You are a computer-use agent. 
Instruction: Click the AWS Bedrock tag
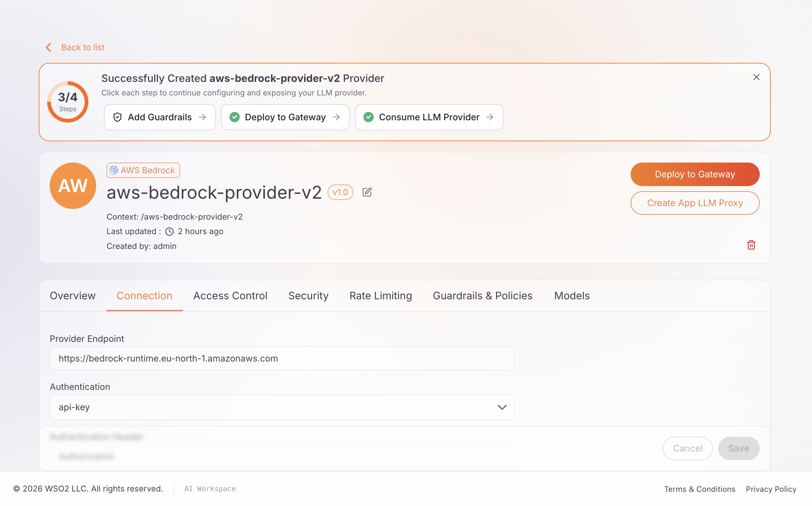[x=143, y=170]
